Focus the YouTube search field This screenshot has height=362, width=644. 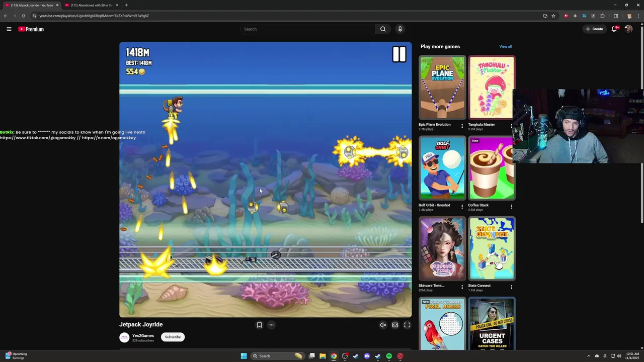(x=308, y=29)
